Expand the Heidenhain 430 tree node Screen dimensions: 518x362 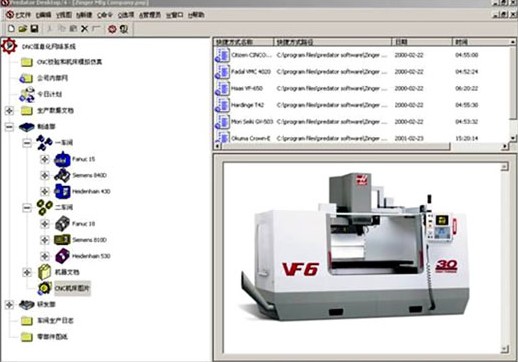(44, 191)
